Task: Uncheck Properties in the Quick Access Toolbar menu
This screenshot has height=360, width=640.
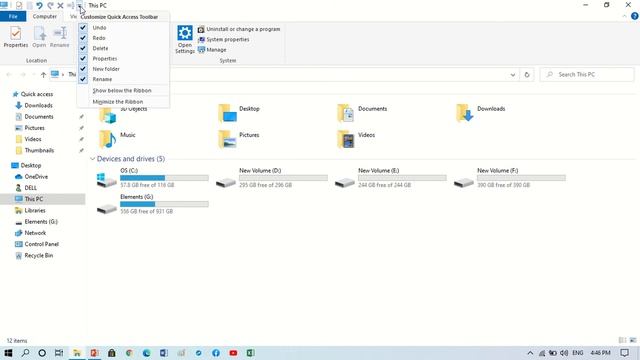Action: 123,59
